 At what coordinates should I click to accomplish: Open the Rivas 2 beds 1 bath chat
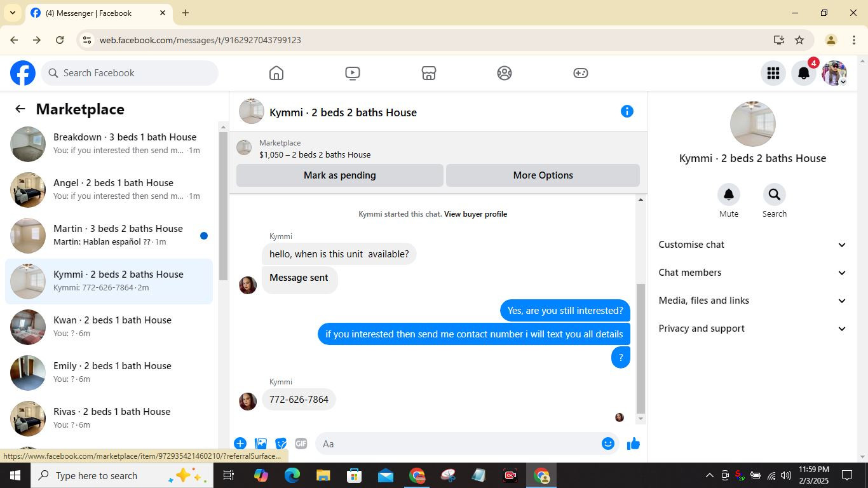click(x=109, y=418)
